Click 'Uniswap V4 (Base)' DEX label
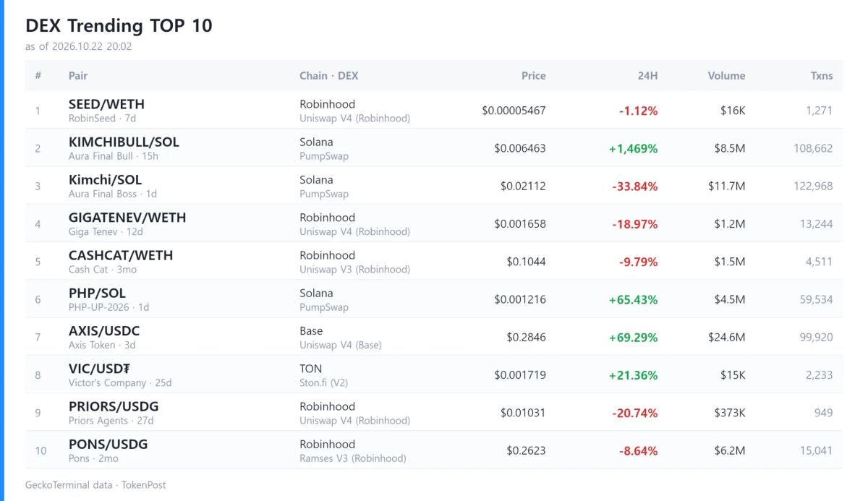This screenshot has width=868, height=501. (x=341, y=345)
